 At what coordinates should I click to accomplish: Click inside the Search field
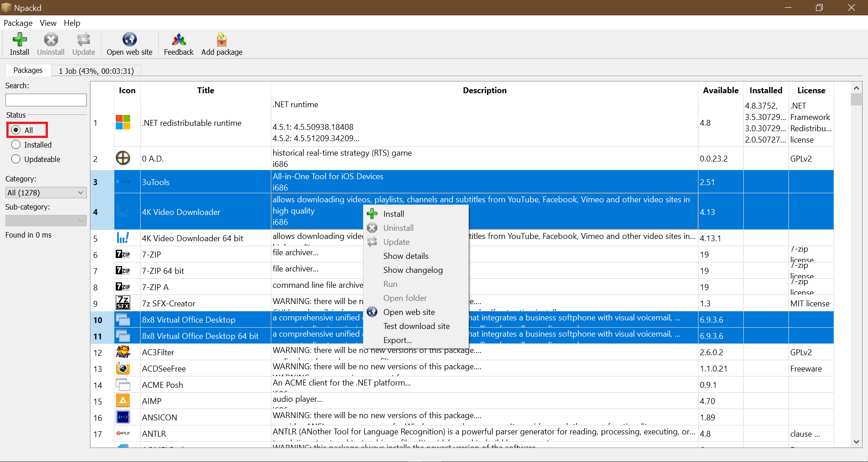pyautogui.click(x=45, y=100)
